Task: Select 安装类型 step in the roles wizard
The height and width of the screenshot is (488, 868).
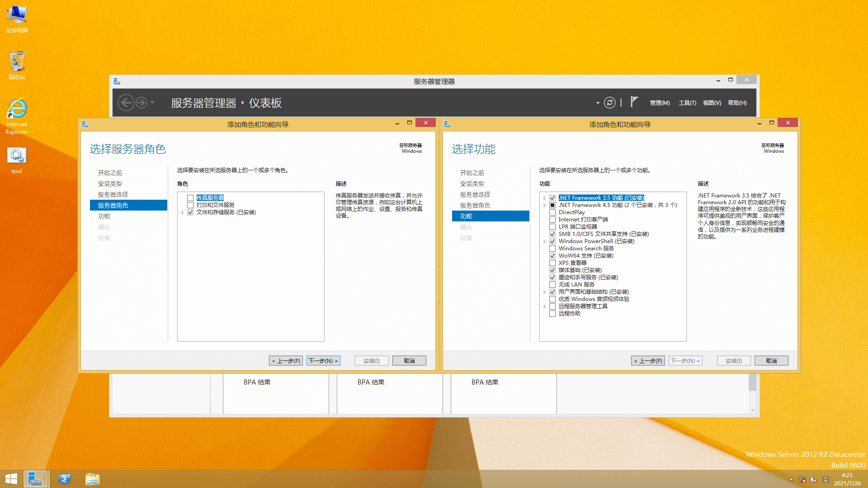Action: 110,184
